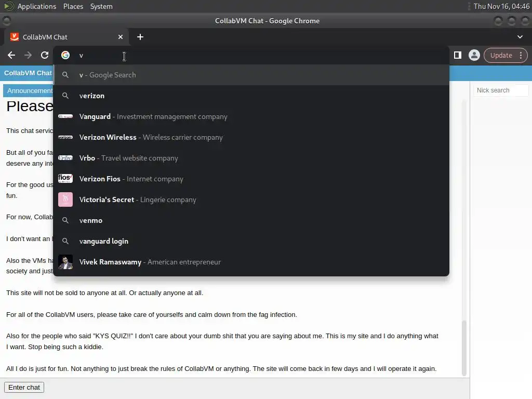Open a new tab with plus icon
This screenshot has height=399, width=532.
[140, 37]
